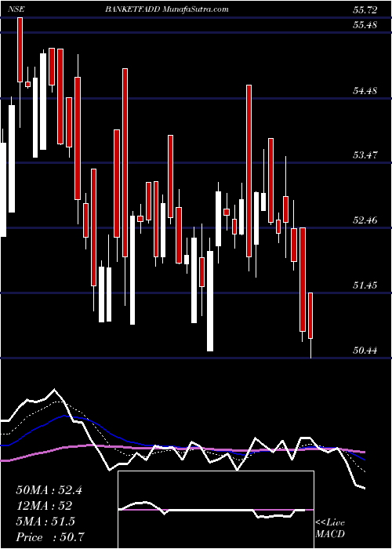392x549 pixels.
Task: Click the 12MA : 52 reading
Action: click(x=44, y=506)
